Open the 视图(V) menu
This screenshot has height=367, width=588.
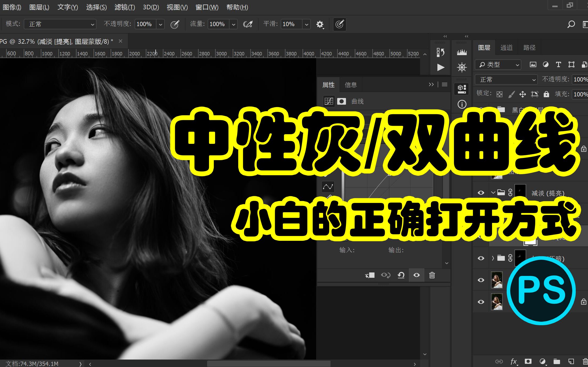pos(177,7)
